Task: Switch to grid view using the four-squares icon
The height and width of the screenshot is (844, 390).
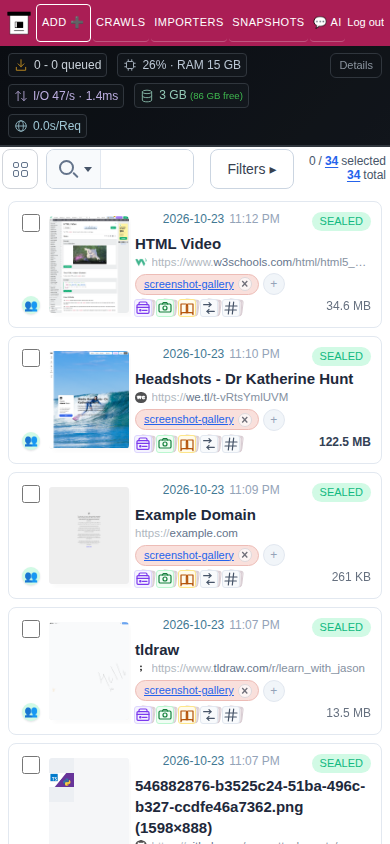Action: (20, 169)
